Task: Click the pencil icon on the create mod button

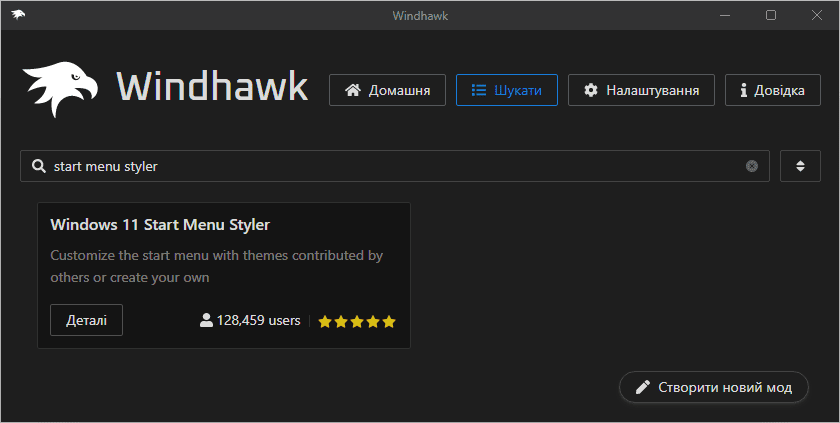Action: click(x=643, y=387)
